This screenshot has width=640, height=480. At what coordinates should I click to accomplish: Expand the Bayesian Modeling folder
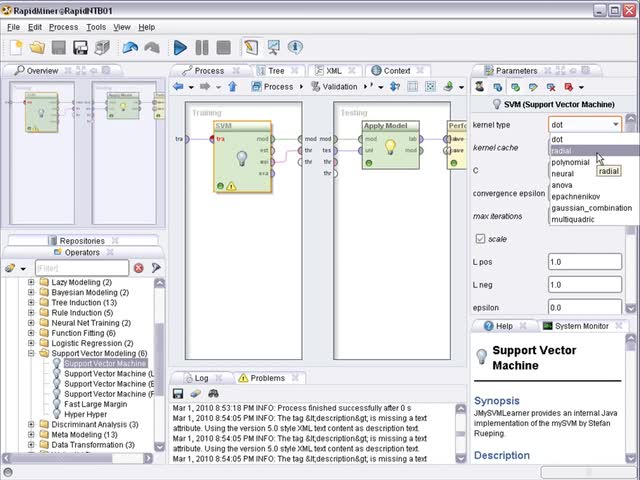pos(31,292)
